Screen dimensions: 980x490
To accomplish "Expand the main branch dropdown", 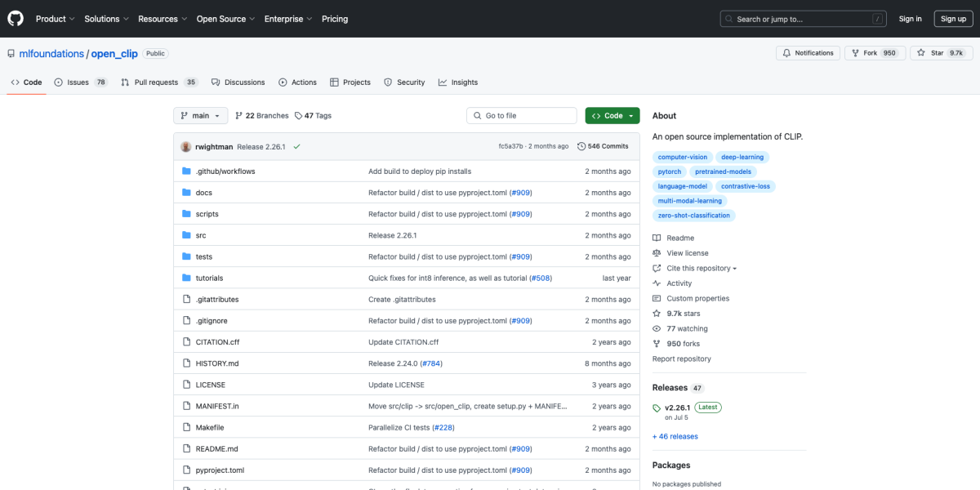I will click(x=200, y=116).
